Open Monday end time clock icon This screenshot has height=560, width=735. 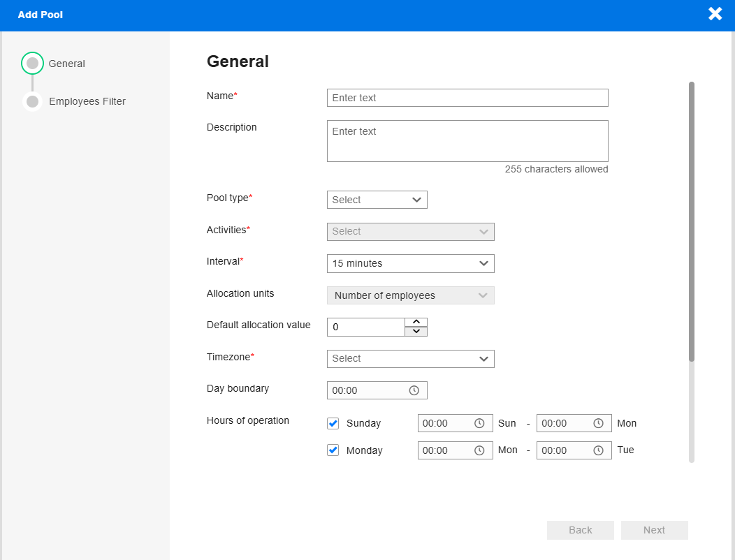[598, 450]
